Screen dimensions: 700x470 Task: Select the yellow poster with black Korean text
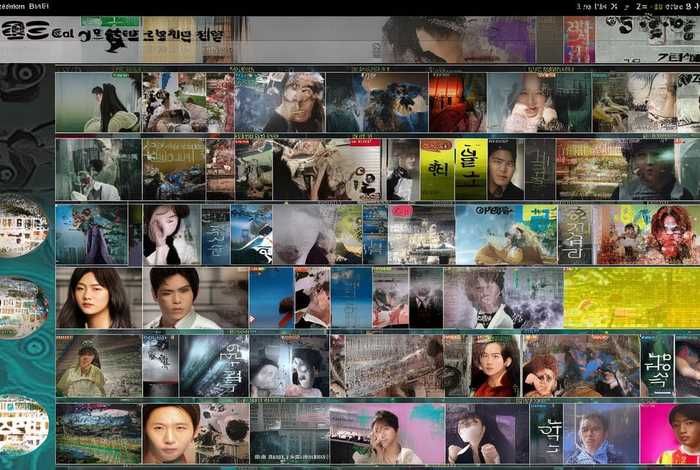(437, 169)
